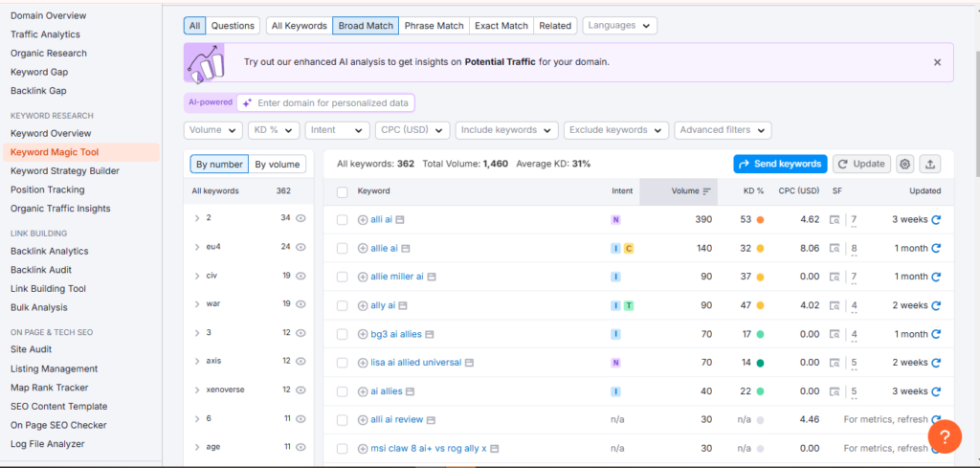Select the Exact Match tab
This screenshot has width=980, height=468.
(501, 26)
